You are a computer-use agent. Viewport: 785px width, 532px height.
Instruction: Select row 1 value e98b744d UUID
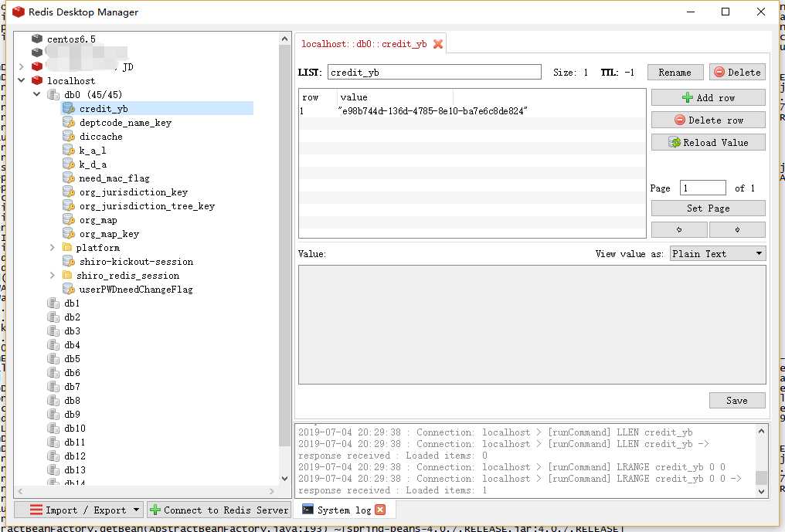point(433,110)
